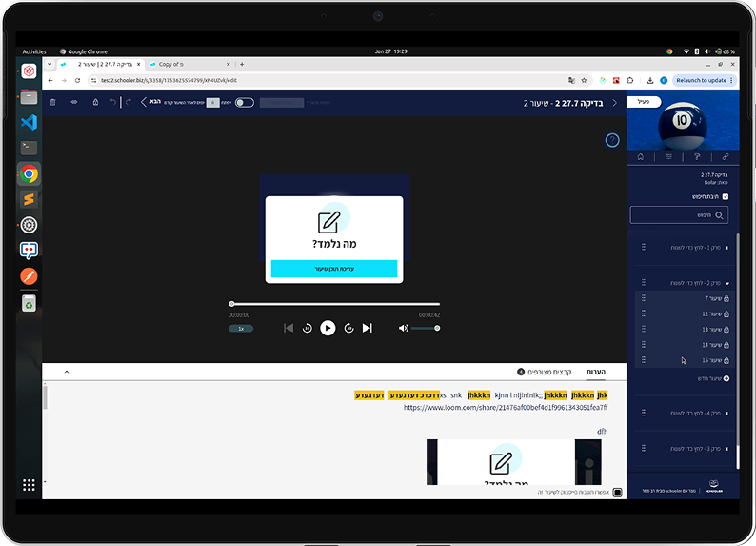The image size is (756, 546).
Task: Click the Schooler logo at the sidebar bottom
Action: tap(713, 486)
